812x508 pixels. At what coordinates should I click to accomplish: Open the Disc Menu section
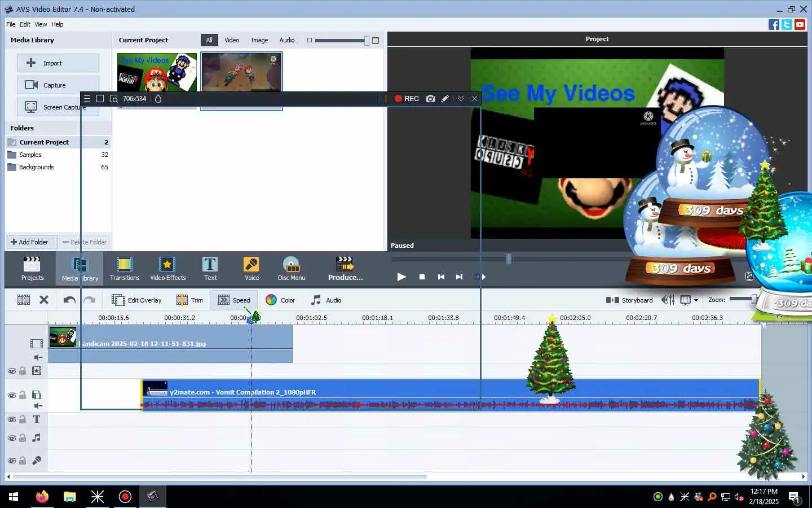tap(292, 269)
